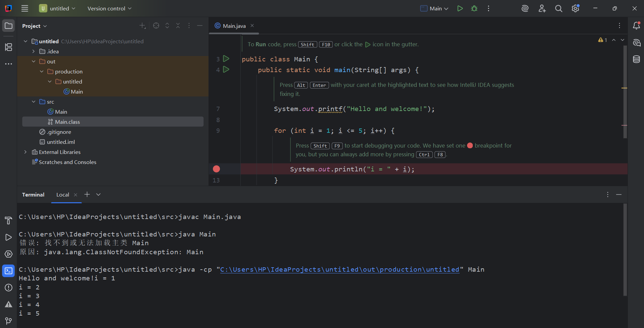
Task: Open the AI chat tool window on right sidebar
Action: [x=636, y=43]
